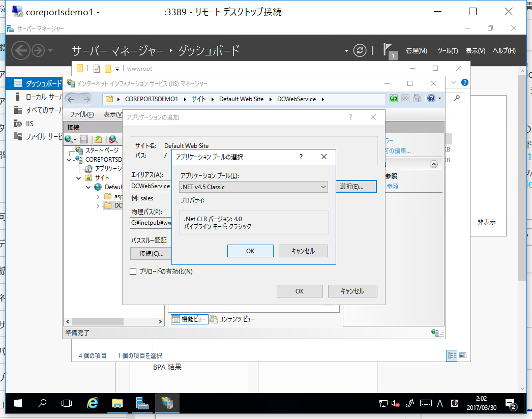Go back in IIS Manager navigation
532x419 pixels.
(x=71, y=99)
